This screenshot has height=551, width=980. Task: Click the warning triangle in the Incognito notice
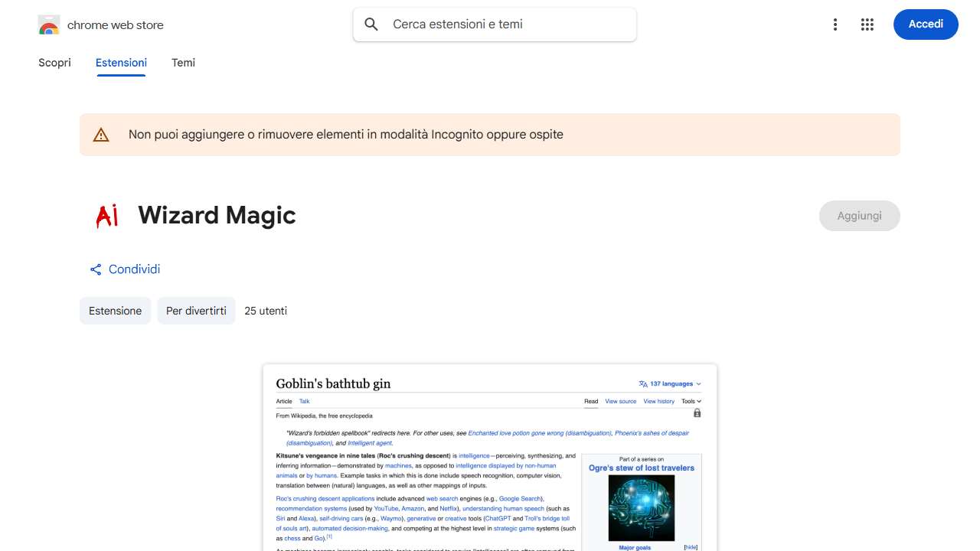point(101,134)
